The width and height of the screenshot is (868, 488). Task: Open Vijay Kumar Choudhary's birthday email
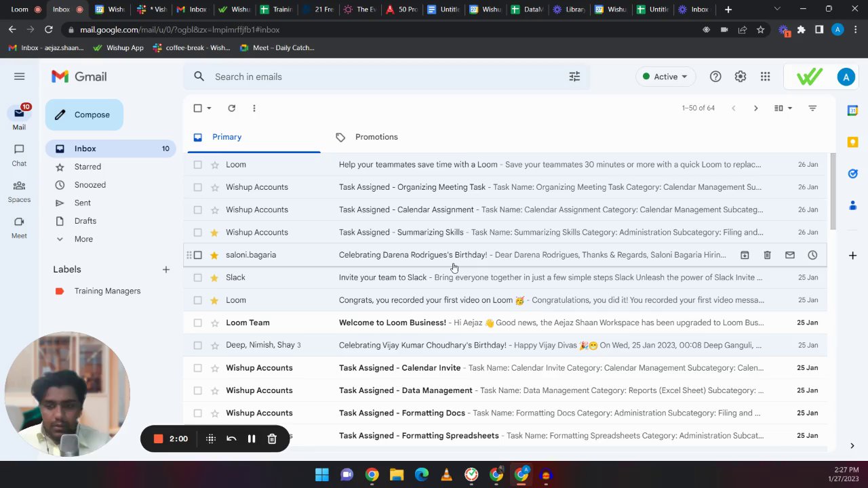click(505, 345)
